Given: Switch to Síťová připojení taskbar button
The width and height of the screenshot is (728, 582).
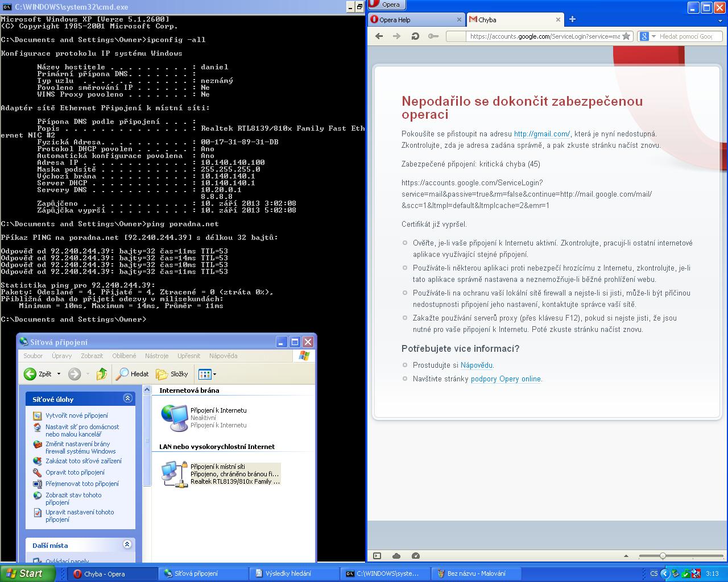Looking at the screenshot, I should click(x=204, y=573).
